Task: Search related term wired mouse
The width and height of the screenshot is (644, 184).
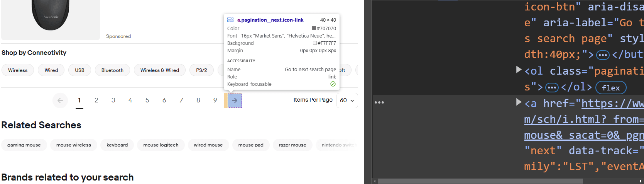Action: [208, 145]
